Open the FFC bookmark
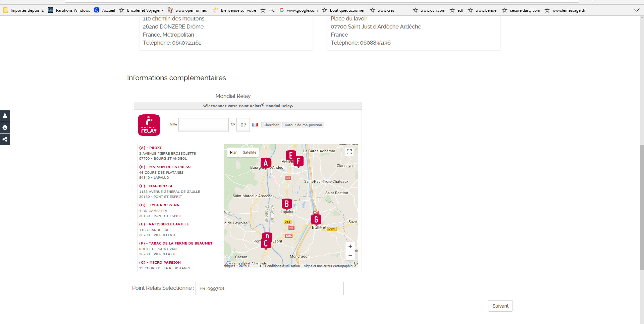The width and height of the screenshot is (644, 324). pos(268,10)
